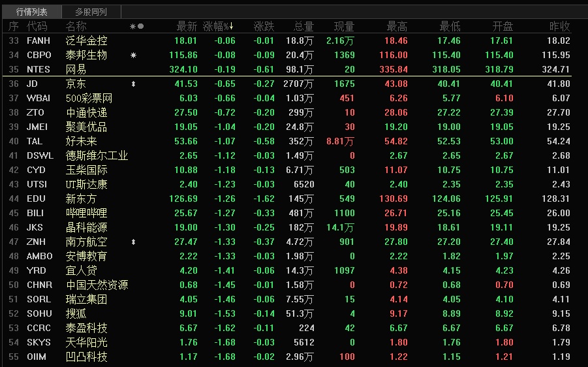This screenshot has height=367, width=588.
Task: Click low price 17.46 for 泛华金控
Action: (x=449, y=40)
